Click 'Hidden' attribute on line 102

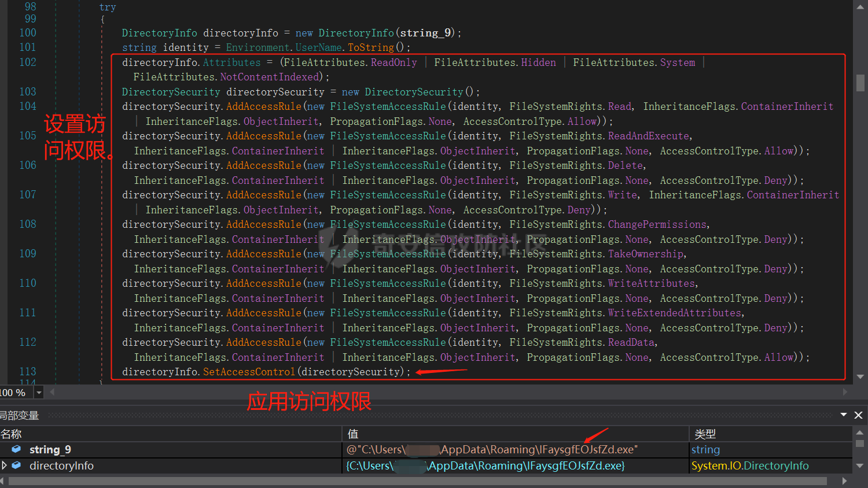coord(538,62)
